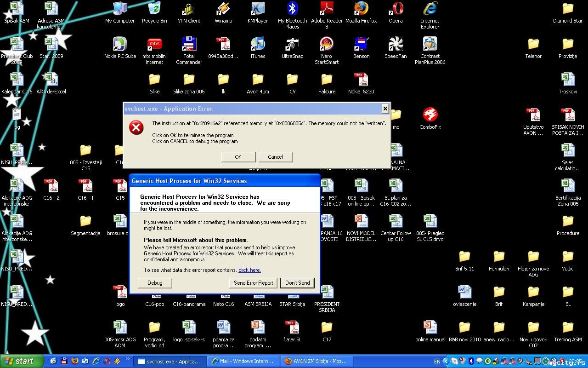Open My Bluetooth Places icon

pyautogui.click(x=292, y=15)
